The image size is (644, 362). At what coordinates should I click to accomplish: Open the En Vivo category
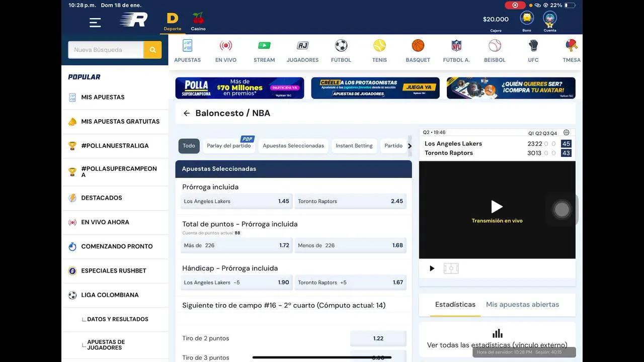tap(226, 51)
